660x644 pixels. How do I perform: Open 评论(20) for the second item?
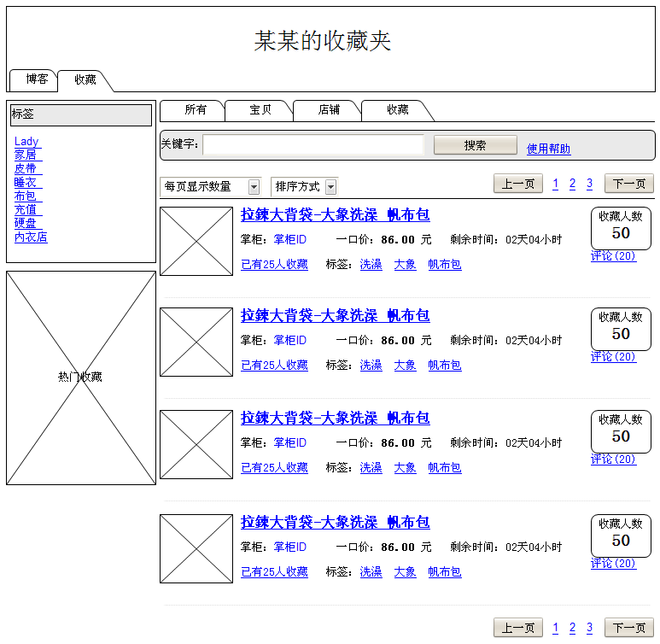click(613, 357)
